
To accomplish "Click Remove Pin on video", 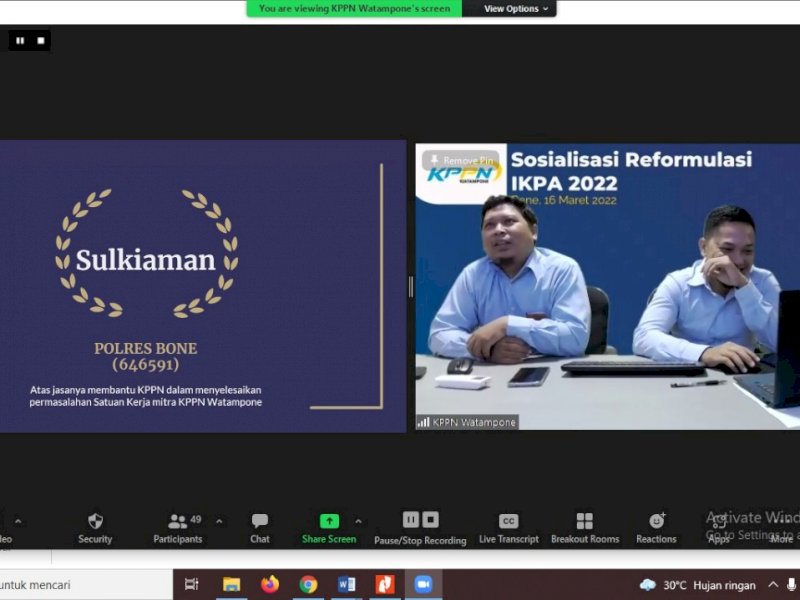I will pyautogui.click(x=461, y=160).
